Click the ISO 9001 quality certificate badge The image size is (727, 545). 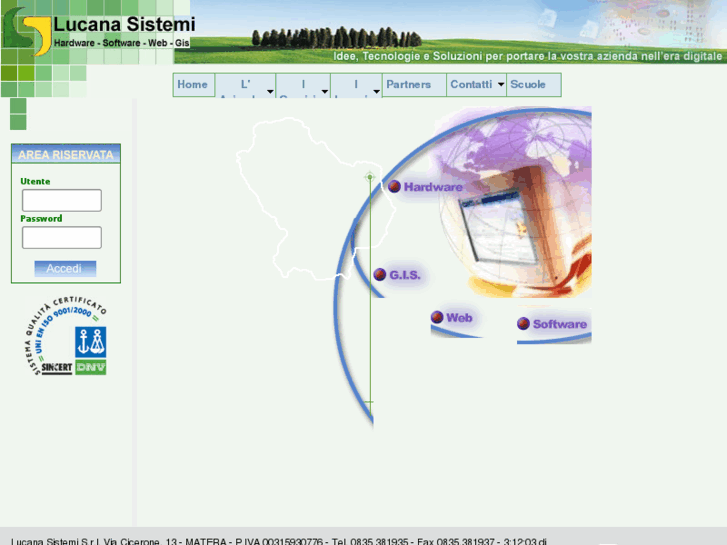click(x=65, y=336)
